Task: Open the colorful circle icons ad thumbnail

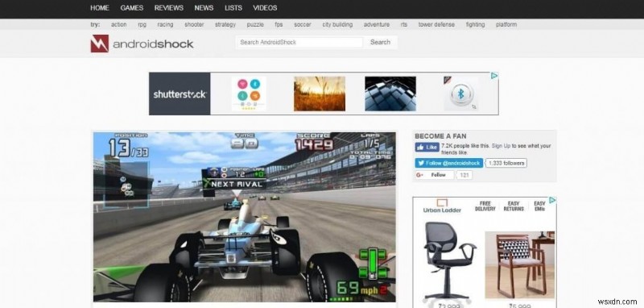Action: pos(249,94)
